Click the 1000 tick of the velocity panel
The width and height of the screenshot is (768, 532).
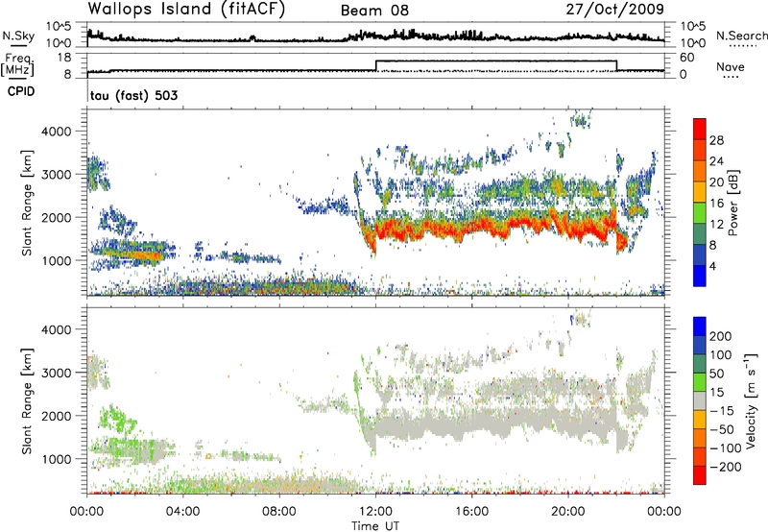pyautogui.click(x=56, y=459)
